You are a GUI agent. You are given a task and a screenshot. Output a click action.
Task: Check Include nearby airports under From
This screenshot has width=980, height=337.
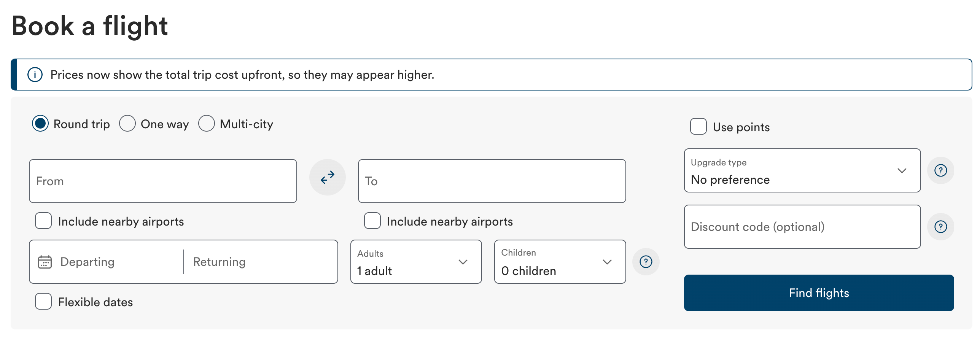[43, 221]
